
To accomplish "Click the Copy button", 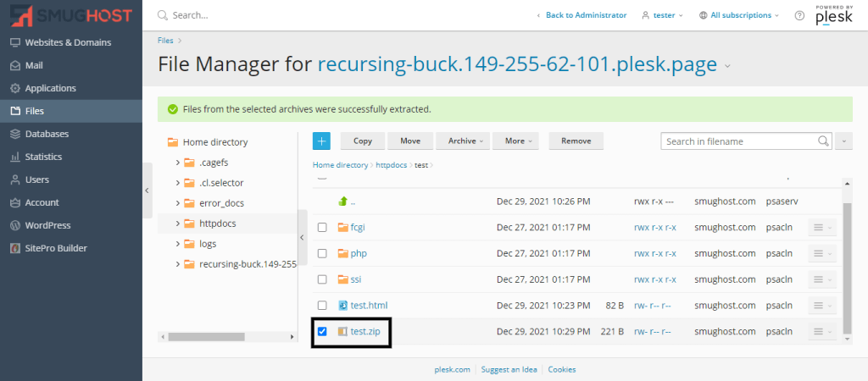I will point(363,141).
